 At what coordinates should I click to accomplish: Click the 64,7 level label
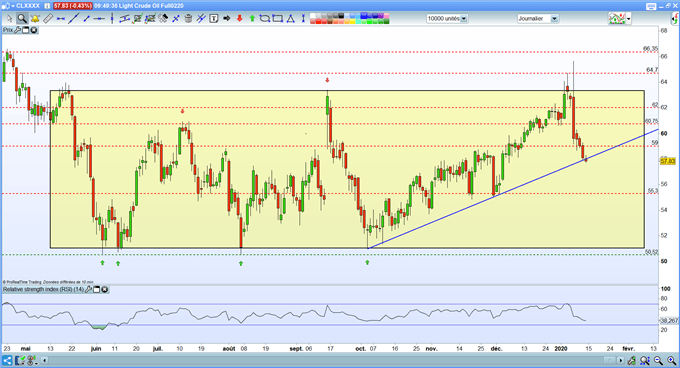(652, 70)
